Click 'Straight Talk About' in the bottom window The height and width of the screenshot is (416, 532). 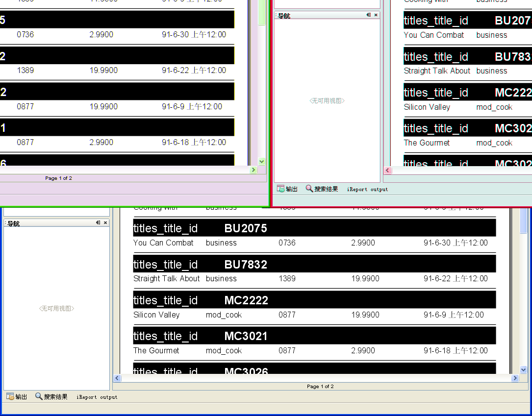(167, 279)
